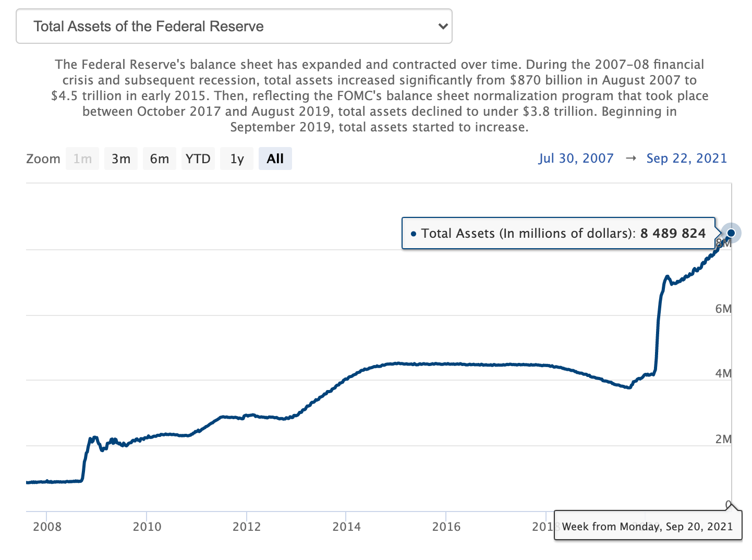Select the 8M y-axis label
Viewport: 752px width, 560px height.
tap(724, 243)
